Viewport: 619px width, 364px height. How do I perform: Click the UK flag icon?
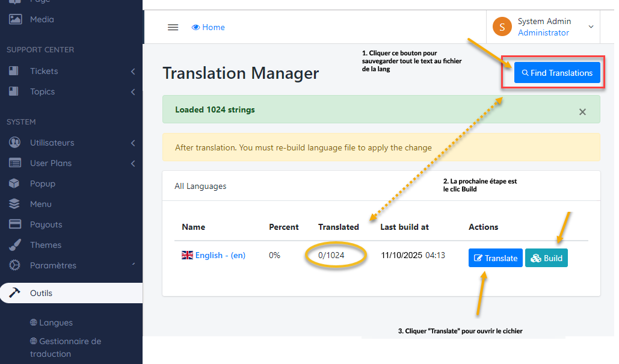click(187, 255)
